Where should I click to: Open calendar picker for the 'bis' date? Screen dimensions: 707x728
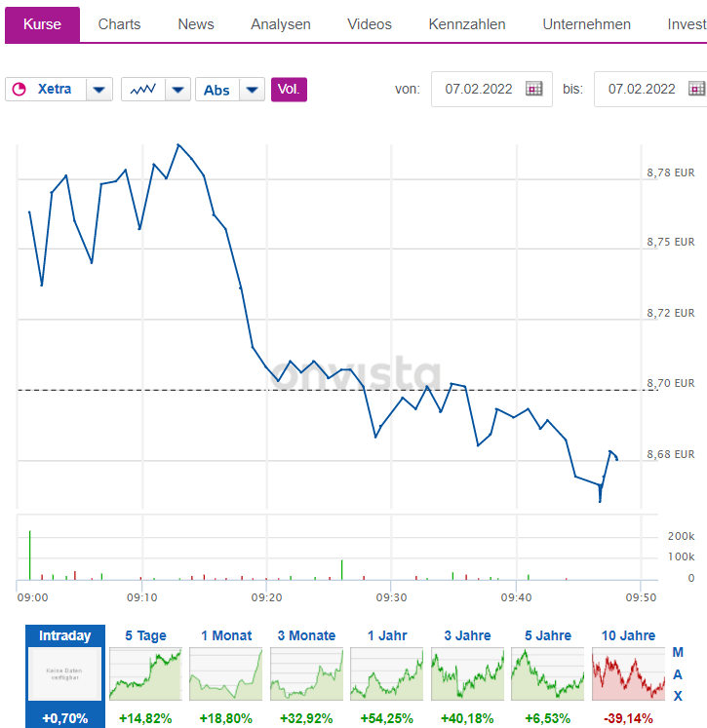696,89
